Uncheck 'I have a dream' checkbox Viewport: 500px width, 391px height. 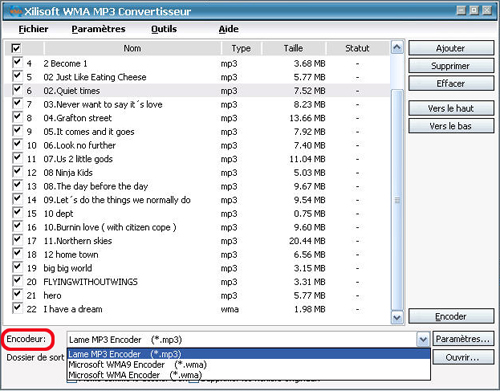coord(17,308)
